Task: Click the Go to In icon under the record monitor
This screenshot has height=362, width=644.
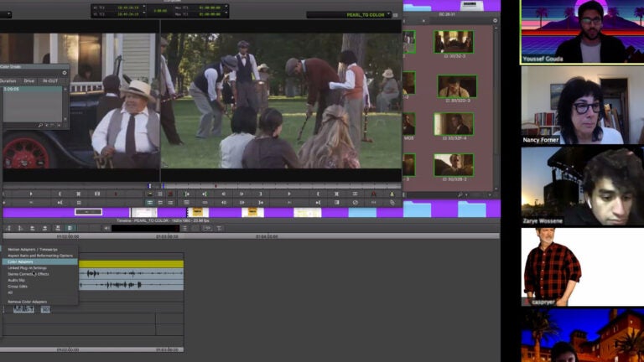Action: coord(186,194)
